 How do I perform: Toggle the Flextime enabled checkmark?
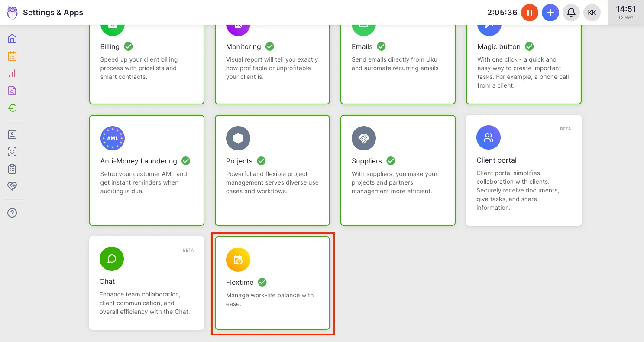click(x=262, y=282)
